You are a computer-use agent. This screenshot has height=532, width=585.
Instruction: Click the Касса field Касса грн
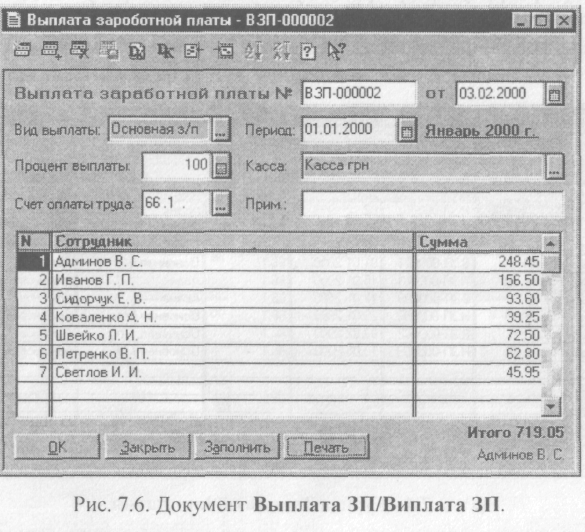tap(423, 166)
